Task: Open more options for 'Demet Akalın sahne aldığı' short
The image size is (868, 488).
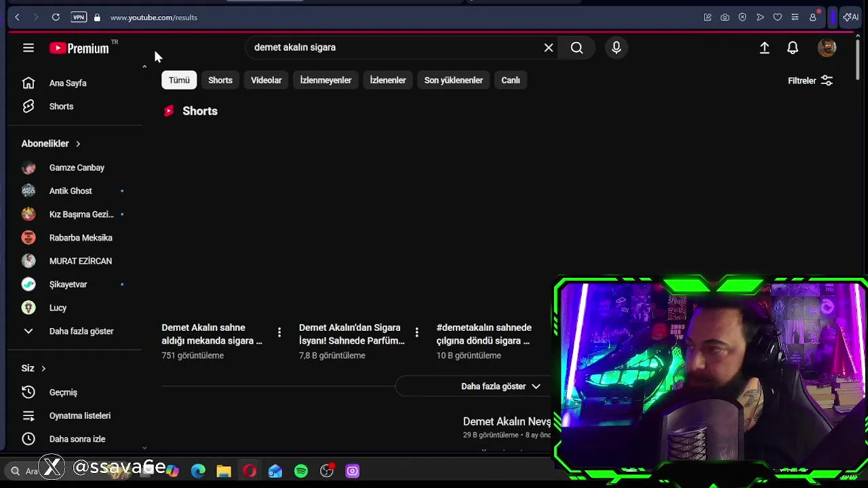Action: point(279,332)
